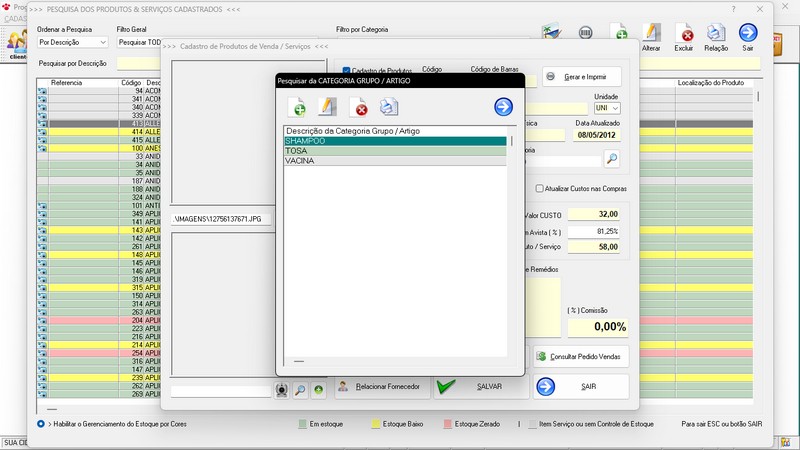Viewport: 800px width, 450px height.
Task: Click the Comissão field 0,00%
Action: (597, 327)
